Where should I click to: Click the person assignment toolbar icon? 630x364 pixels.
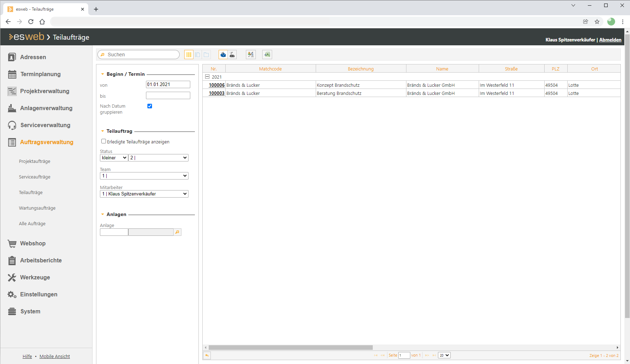pos(251,55)
